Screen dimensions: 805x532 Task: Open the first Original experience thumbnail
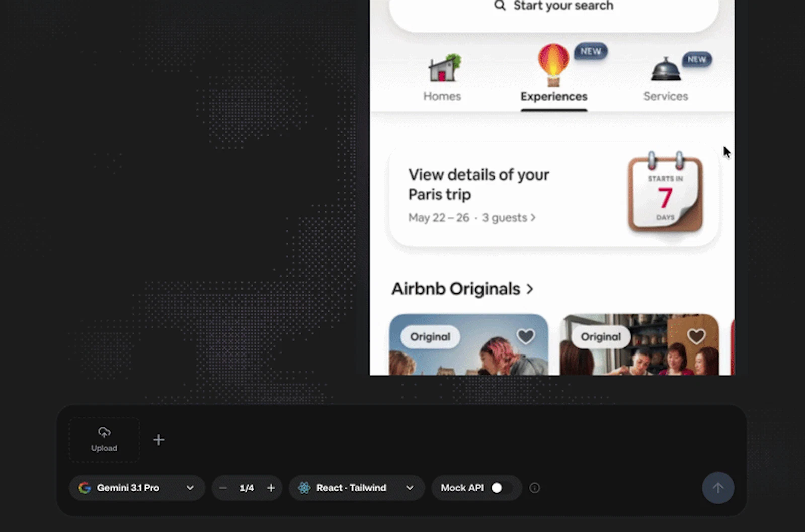pyautogui.click(x=468, y=345)
